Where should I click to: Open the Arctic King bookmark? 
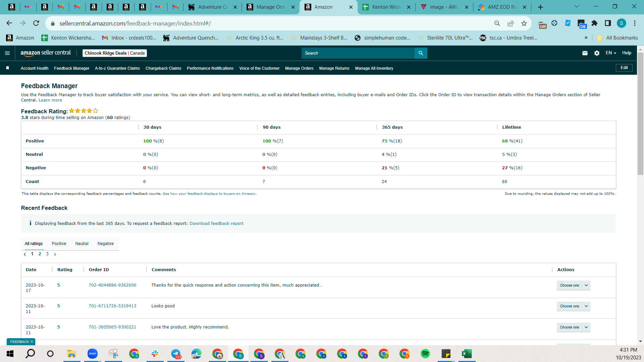255,38
